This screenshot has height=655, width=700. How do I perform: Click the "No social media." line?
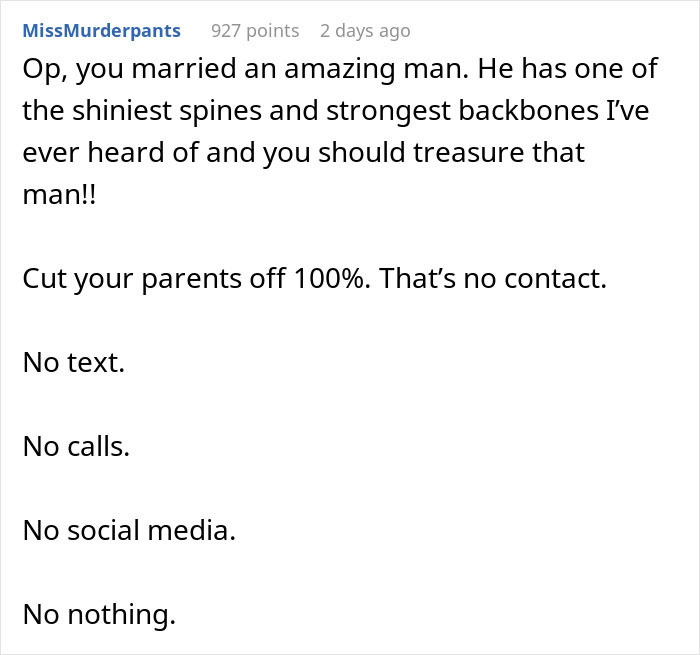tap(129, 530)
